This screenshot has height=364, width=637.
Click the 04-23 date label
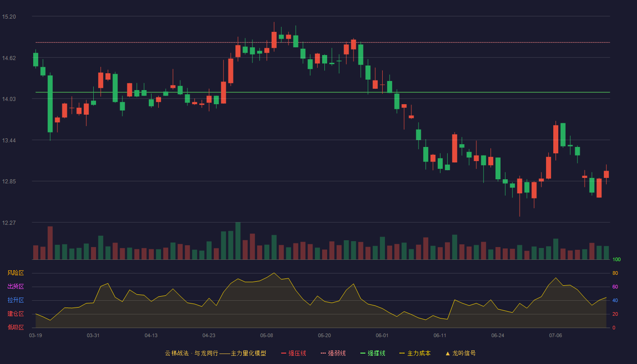point(209,335)
